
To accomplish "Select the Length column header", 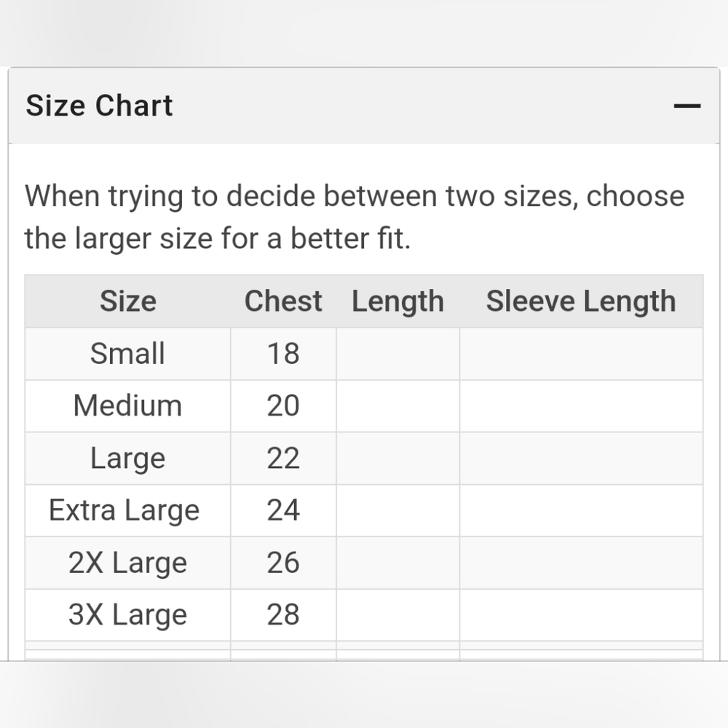I will [x=398, y=302].
